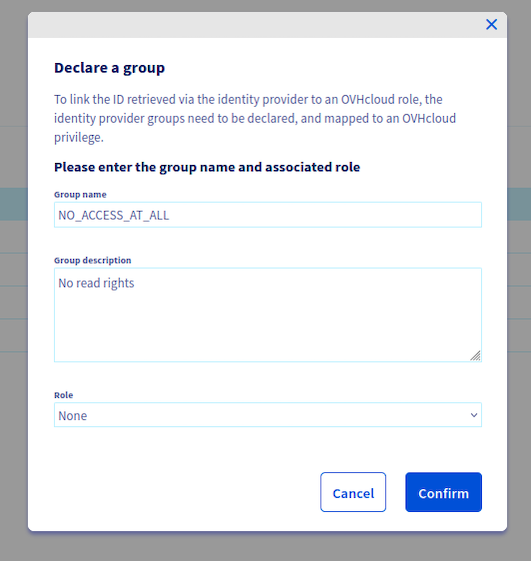This screenshot has height=561, width=531.
Task: Click 'Please enter the group name' subheading
Action: coord(207,167)
